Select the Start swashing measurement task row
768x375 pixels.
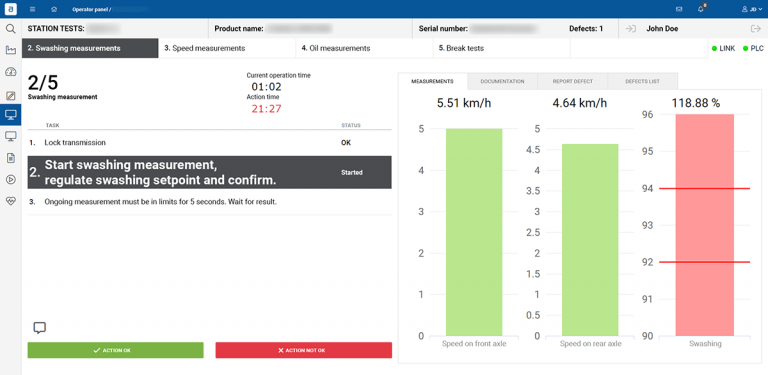click(209, 172)
